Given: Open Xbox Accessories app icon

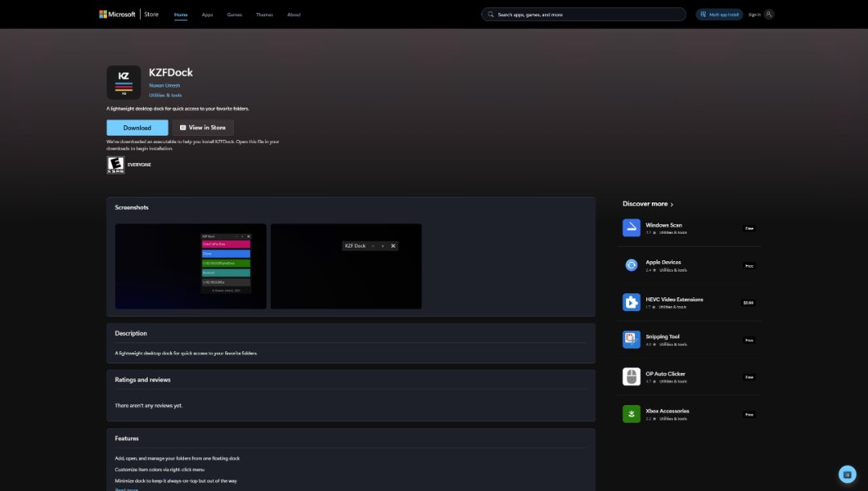Looking at the screenshot, I should tap(631, 414).
